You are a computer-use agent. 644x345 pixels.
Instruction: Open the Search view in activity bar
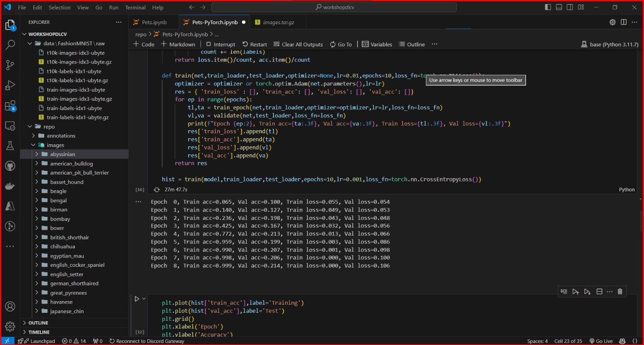click(x=10, y=45)
